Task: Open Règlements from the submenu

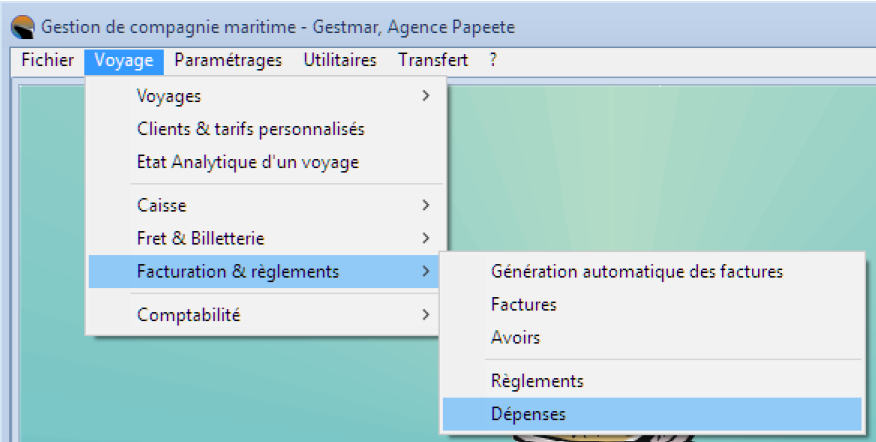Action: [537, 381]
